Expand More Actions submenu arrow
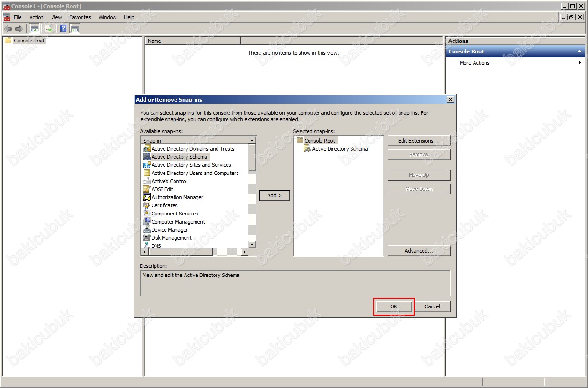The height and width of the screenshot is (388, 588). click(580, 63)
